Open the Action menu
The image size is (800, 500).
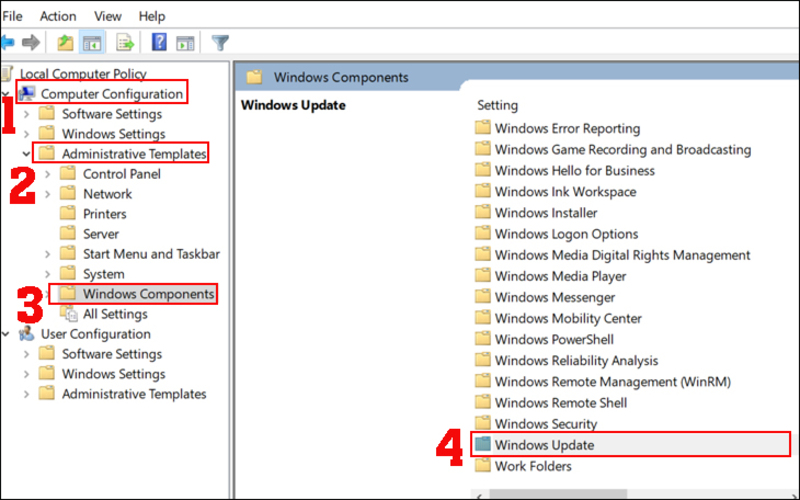pyautogui.click(x=58, y=16)
